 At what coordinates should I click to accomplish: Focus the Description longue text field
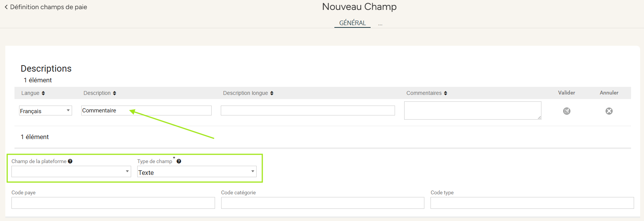point(308,110)
